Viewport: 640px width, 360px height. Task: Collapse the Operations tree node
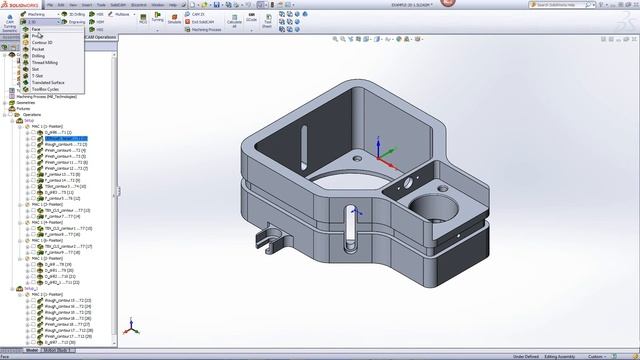pos(4,115)
